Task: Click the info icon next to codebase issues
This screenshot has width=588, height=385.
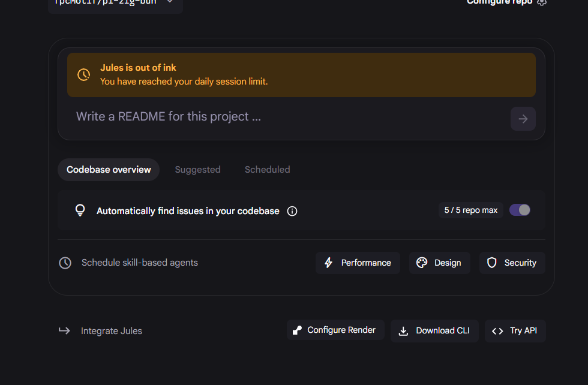Action: click(292, 211)
